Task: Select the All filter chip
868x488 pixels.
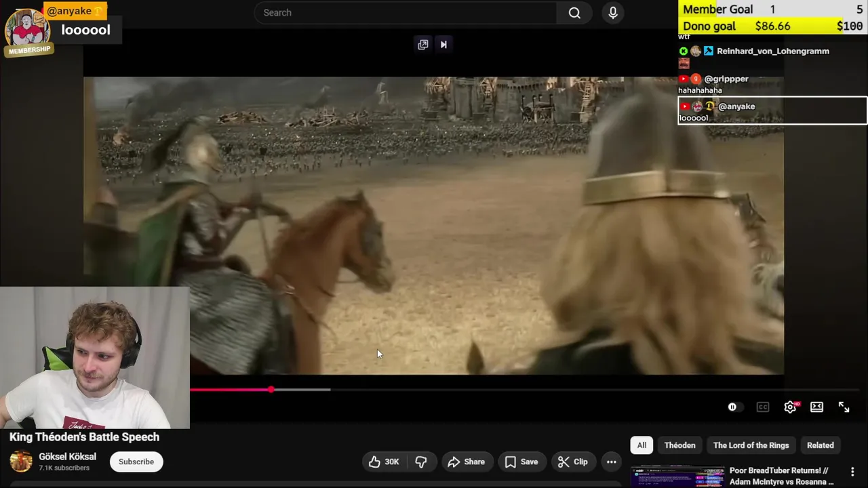Action: [x=642, y=445]
